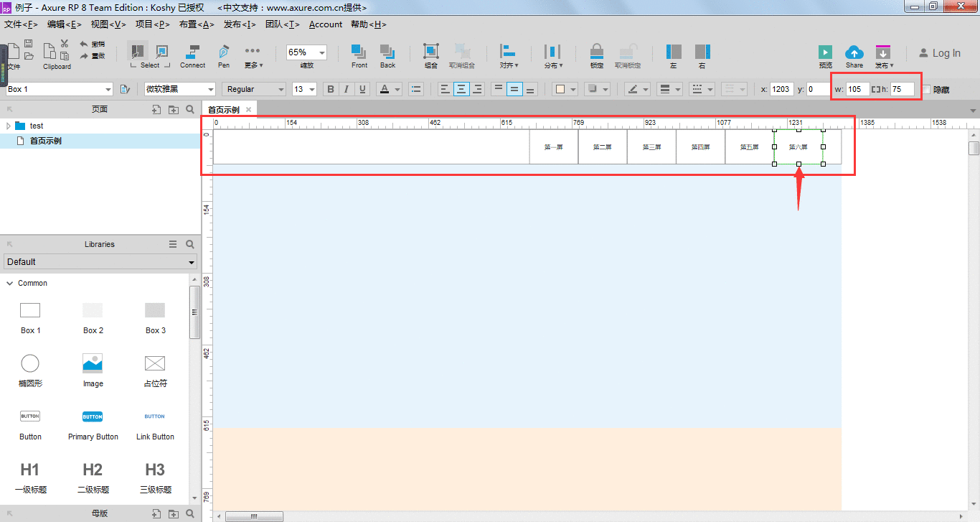This screenshot has width=980, height=522.
Task: Click search icon in Libraries panel
Action: tap(190, 244)
